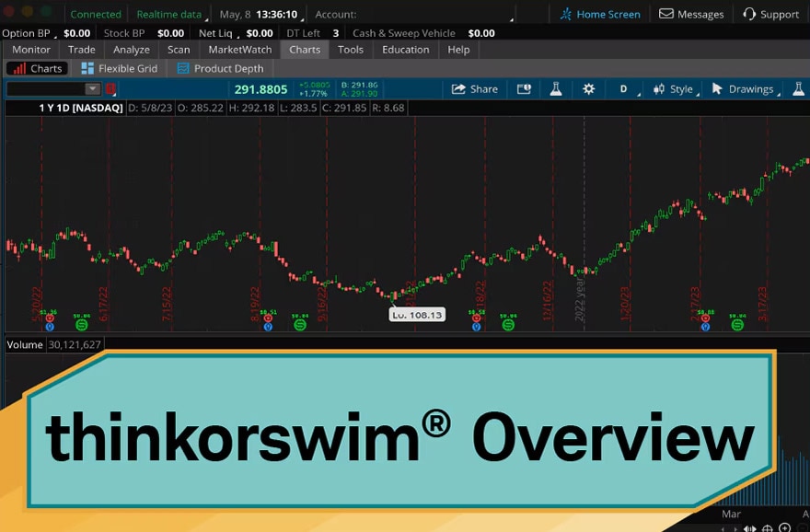Select the Charts view with bar-chart icon

click(37, 68)
